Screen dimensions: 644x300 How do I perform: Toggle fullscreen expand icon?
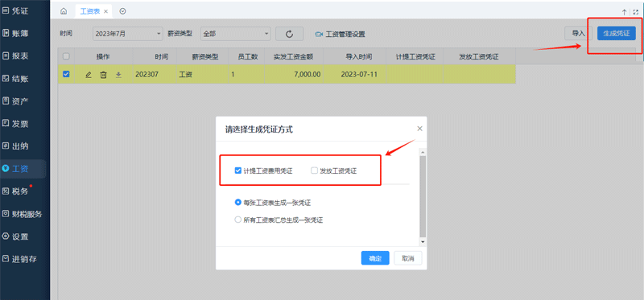(x=635, y=12)
